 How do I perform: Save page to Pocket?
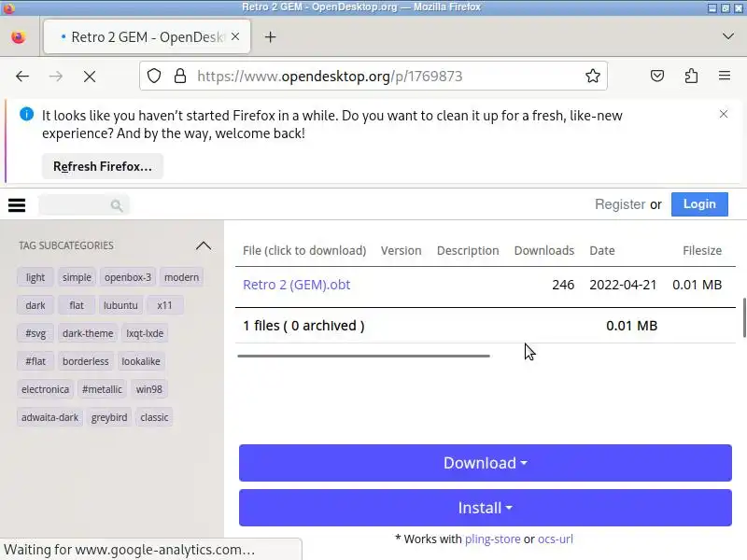point(657,76)
